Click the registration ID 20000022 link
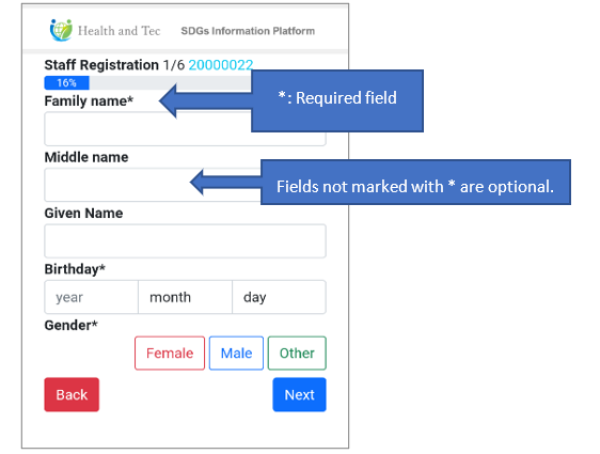The width and height of the screenshot is (600, 454). tap(220, 65)
